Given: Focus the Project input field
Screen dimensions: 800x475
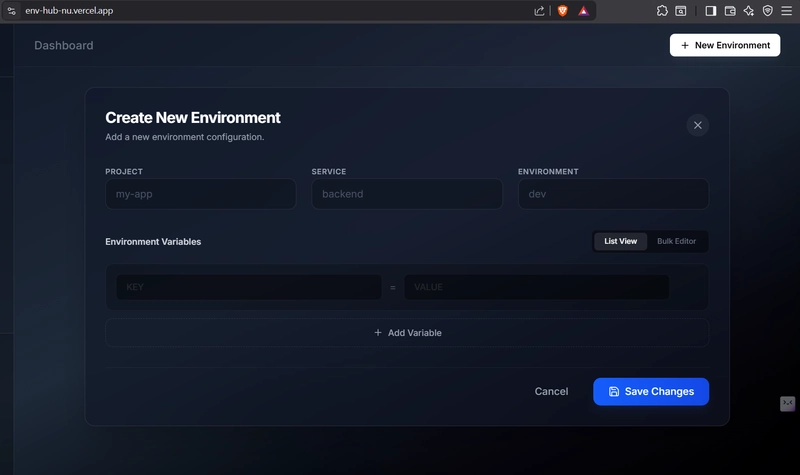Looking at the screenshot, I should point(200,194).
